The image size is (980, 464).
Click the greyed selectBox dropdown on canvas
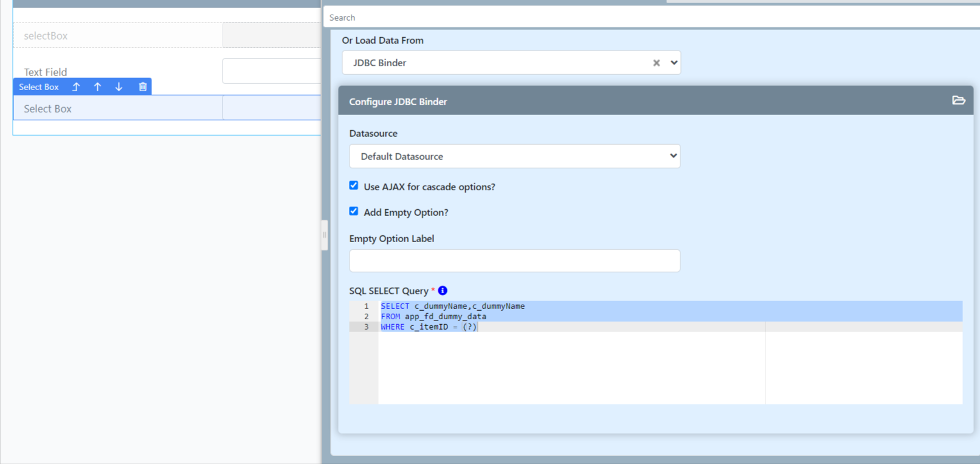point(271,35)
